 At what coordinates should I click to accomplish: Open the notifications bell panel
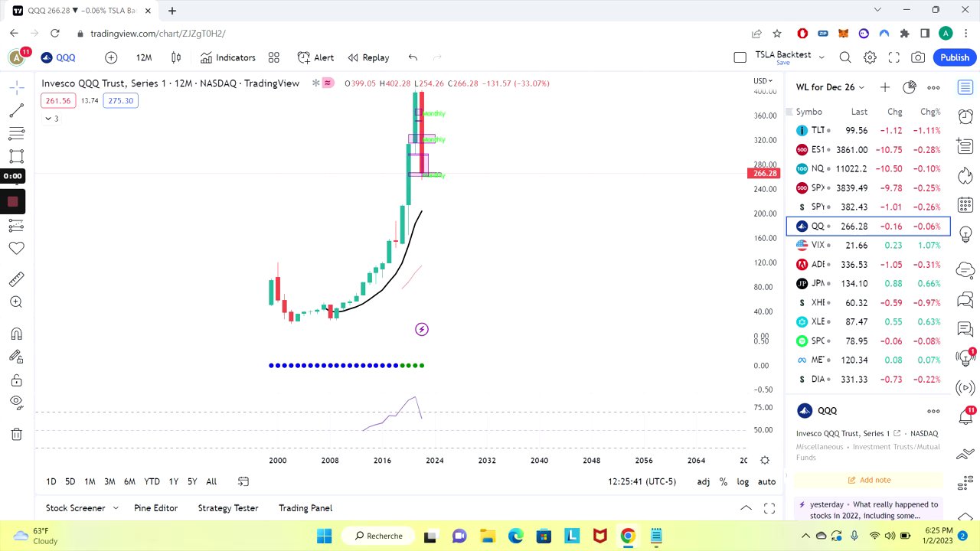[x=965, y=416]
